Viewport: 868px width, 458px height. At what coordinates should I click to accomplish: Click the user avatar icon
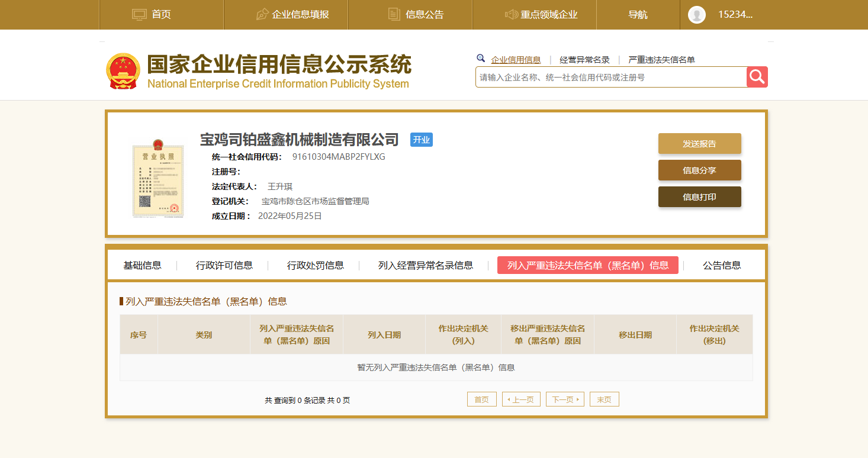click(x=697, y=15)
